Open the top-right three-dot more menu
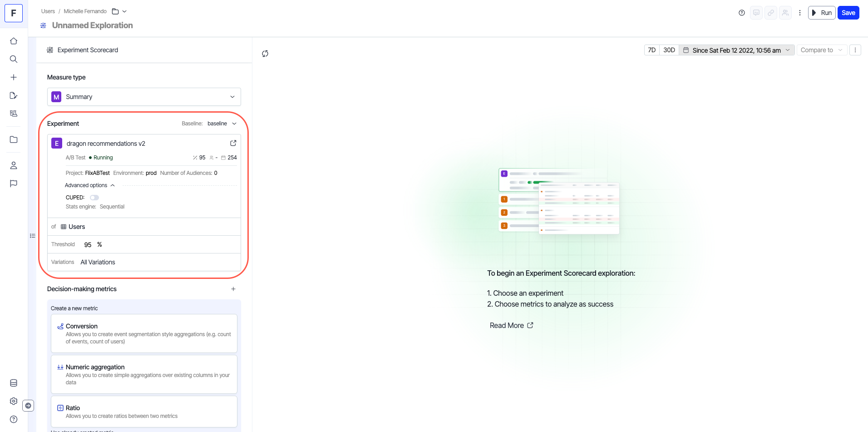The image size is (868, 432). coord(800,13)
